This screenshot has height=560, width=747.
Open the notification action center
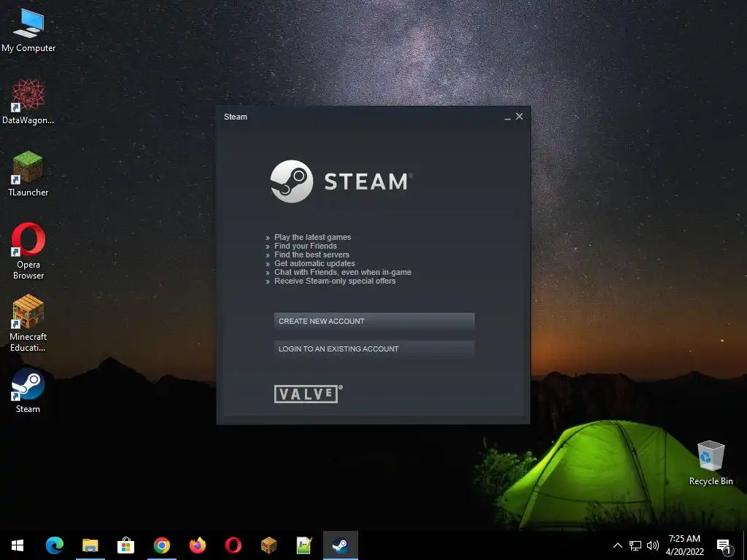pos(724,545)
